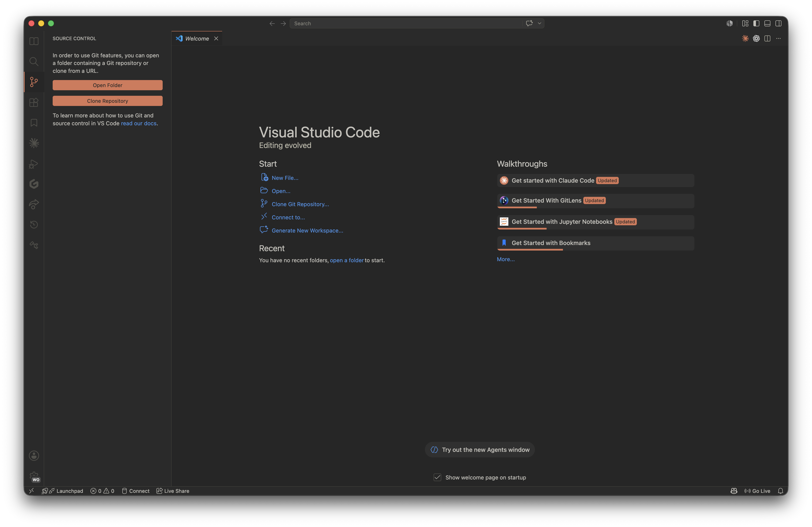Go forward using the title bar arrow
The width and height of the screenshot is (812, 527).
[283, 24]
